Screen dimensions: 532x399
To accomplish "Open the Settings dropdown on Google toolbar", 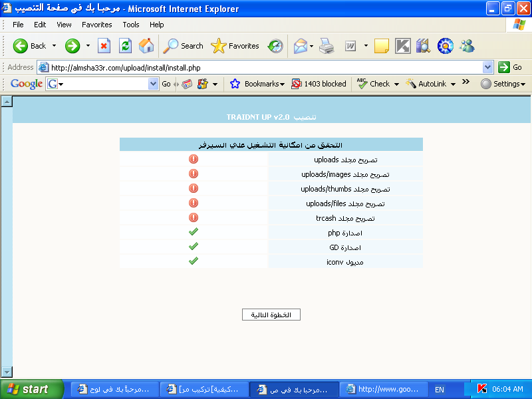I will coord(503,84).
